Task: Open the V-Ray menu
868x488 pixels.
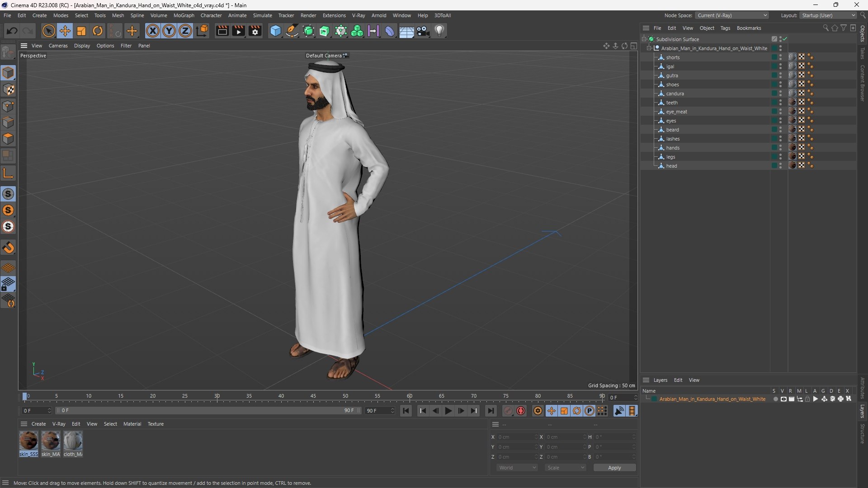Action: [359, 15]
